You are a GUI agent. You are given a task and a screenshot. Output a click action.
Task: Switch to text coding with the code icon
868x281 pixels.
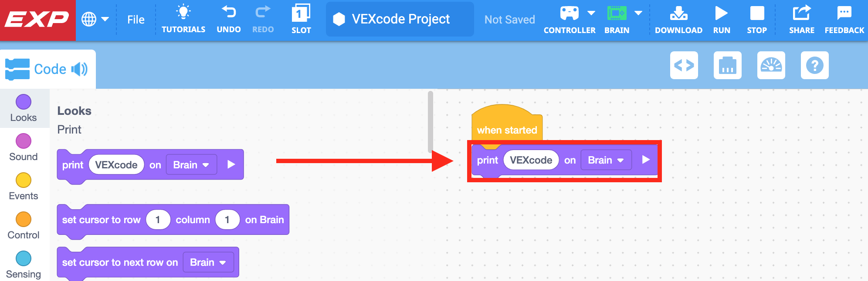click(684, 66)
